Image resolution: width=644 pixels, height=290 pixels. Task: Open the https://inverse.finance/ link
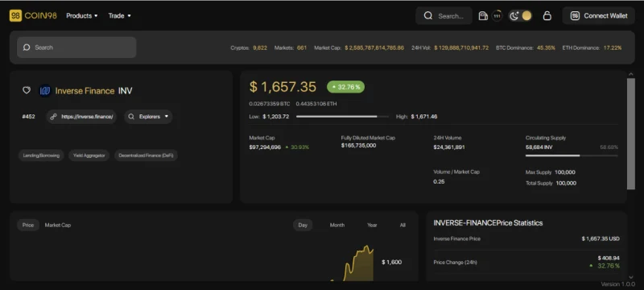pos(81,117)
